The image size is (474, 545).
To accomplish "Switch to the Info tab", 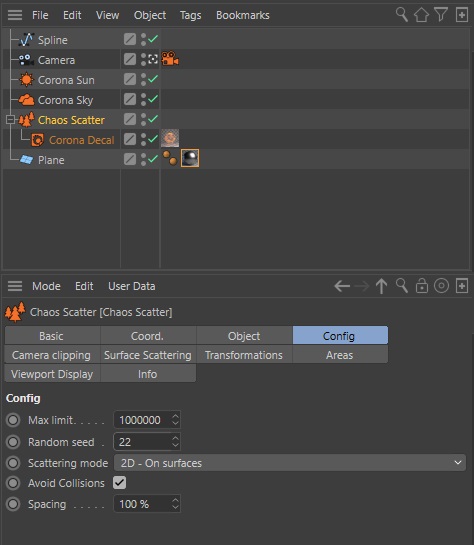I will pyautogui.click(x=148, y=374).
